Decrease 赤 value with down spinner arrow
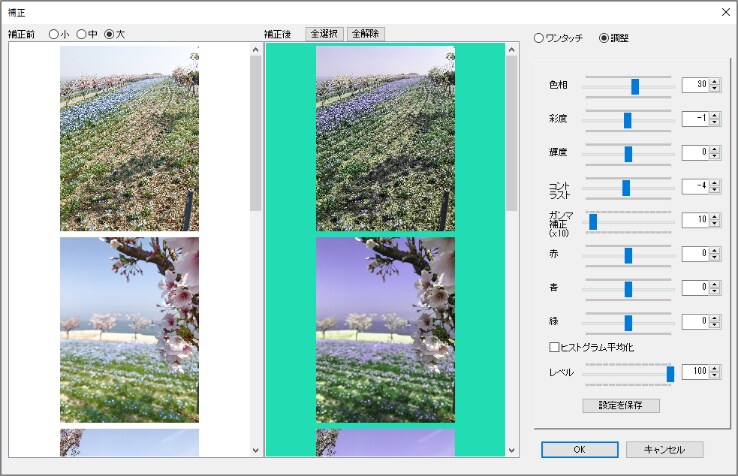 (x=715, y=258)
